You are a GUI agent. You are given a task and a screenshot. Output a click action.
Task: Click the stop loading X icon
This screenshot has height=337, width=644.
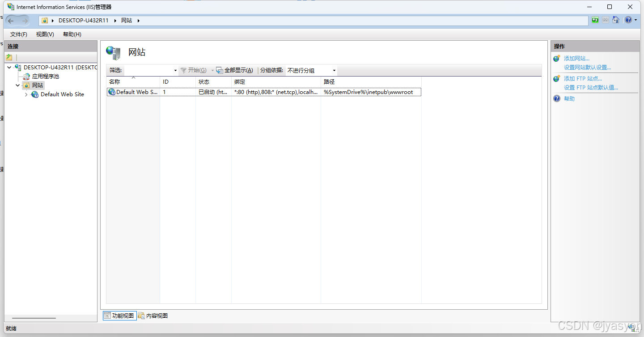[x=605, y=20]
